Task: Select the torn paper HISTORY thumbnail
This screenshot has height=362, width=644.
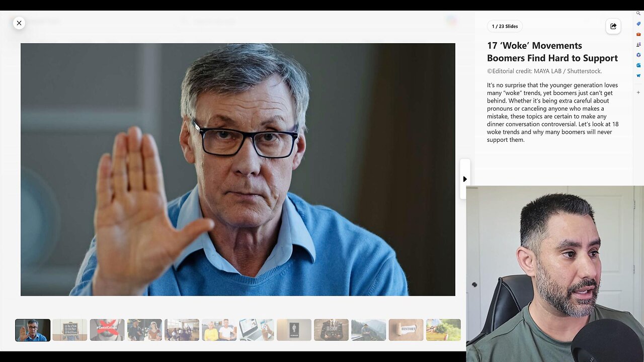Action: point(406,330)
